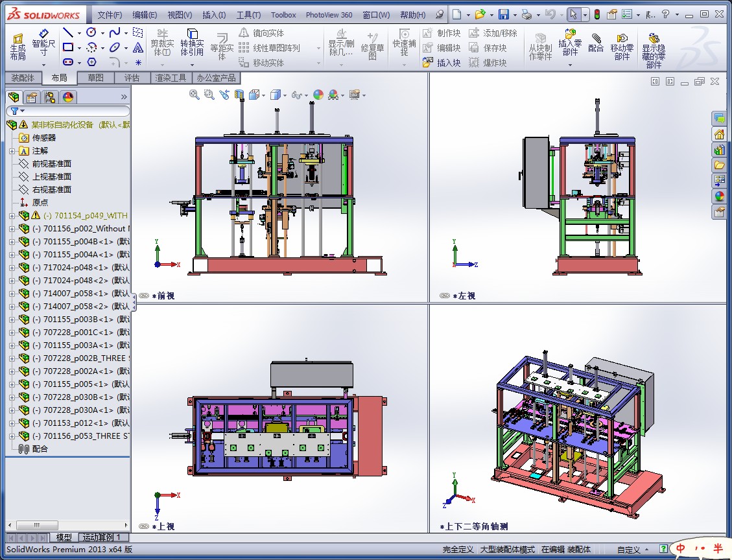Open the FeatureManager design tree tab
The height and width of the screenshot is (560, 732).
tap(14, 97)
